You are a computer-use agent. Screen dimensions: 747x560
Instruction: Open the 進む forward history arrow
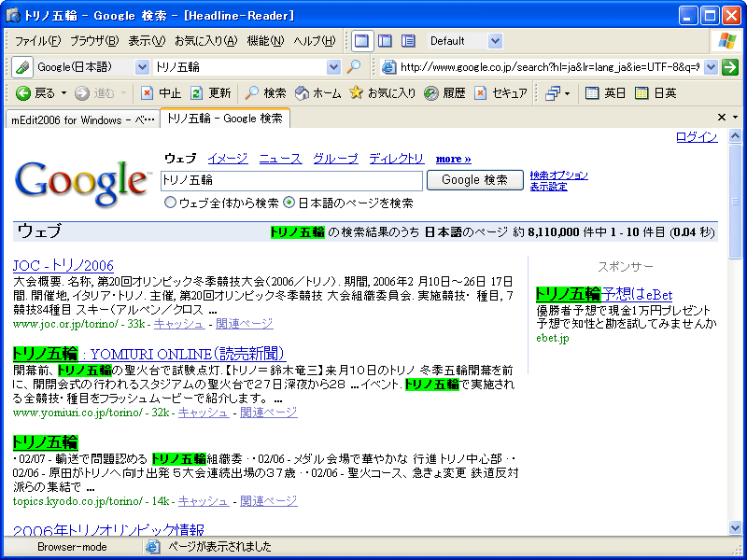tap(123, 93)
